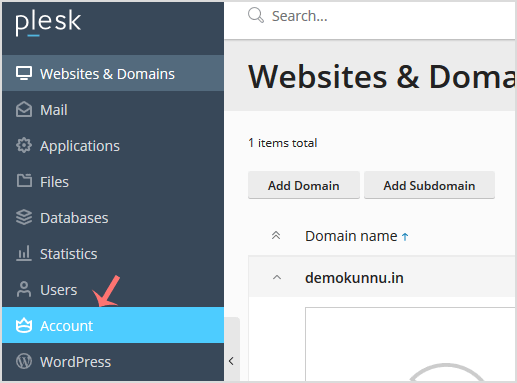Viewport: 517px width, 383px height.
Task: Click the Applications gear icon
Action: coord(24,146)
